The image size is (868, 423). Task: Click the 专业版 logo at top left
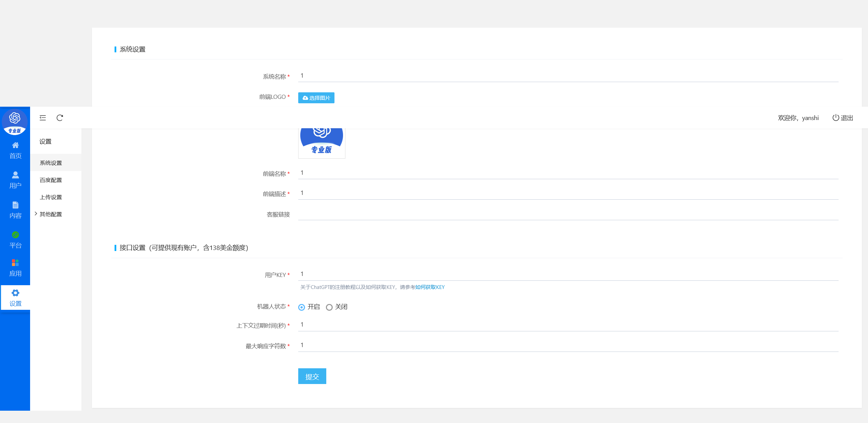click(x=15, y=121)
